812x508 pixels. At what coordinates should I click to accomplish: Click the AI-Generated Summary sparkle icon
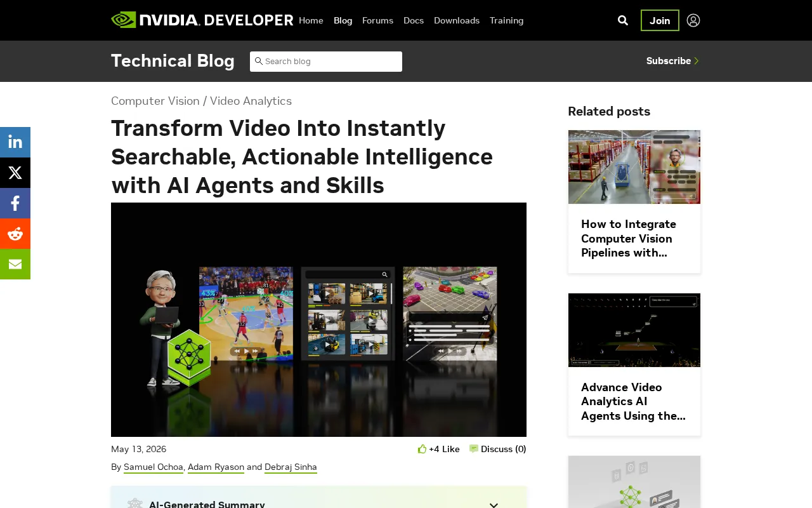pos(134,505)
